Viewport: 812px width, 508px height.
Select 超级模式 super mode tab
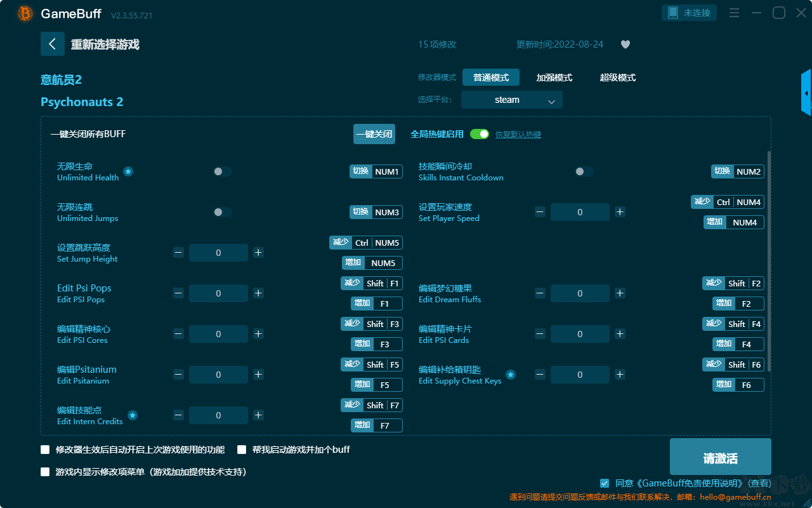point(618,77)
